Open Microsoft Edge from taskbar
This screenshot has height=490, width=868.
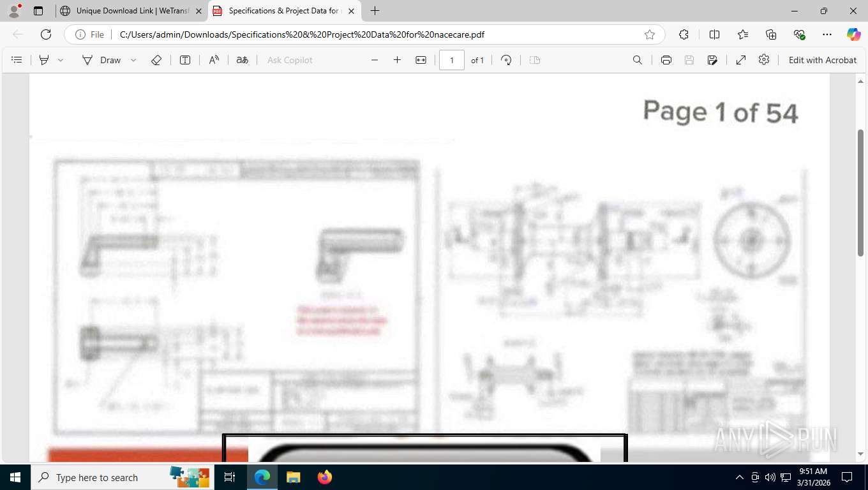(262, 477)
